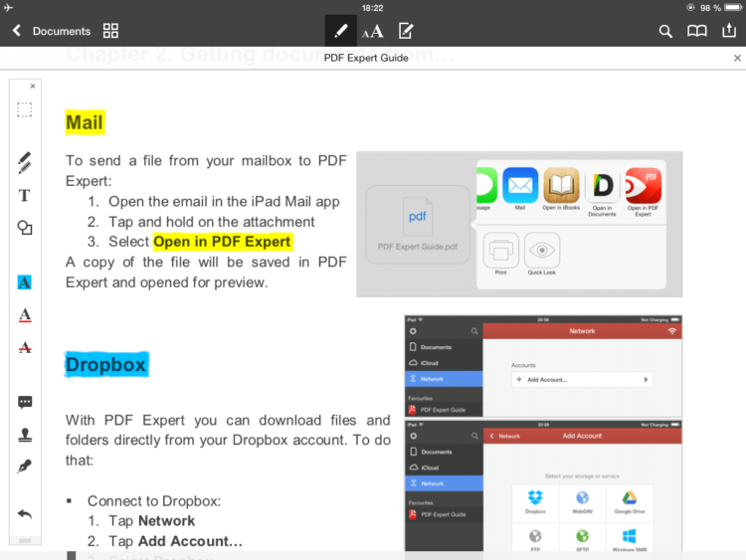Click the sidebar drag handle at bottom
Screen dimensions: 746x560
25,540
